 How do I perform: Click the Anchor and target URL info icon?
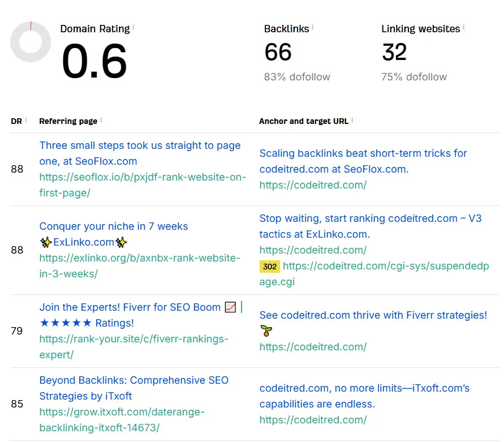tap(352, 119)
